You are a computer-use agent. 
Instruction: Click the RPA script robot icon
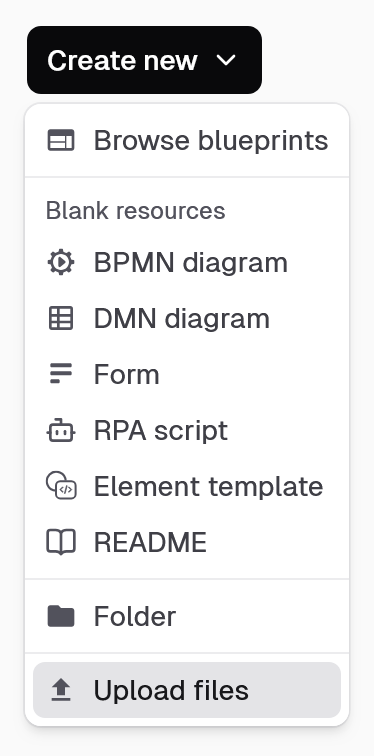click(61, 430)
